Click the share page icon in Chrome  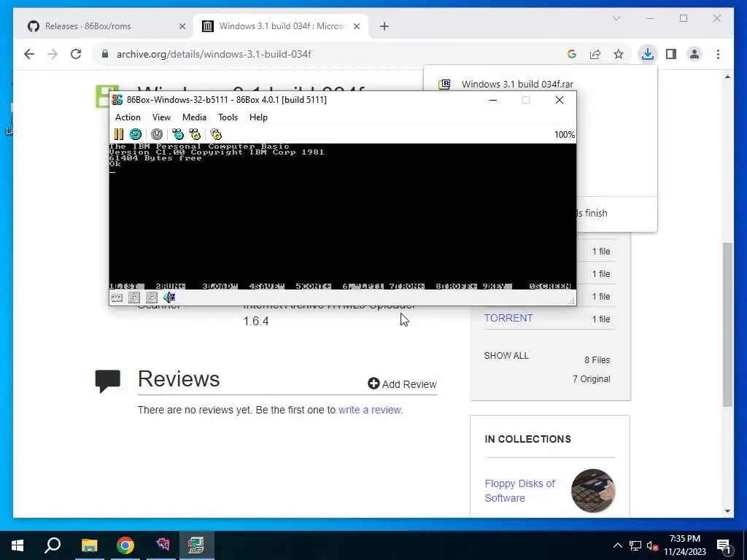pos(595,54)
